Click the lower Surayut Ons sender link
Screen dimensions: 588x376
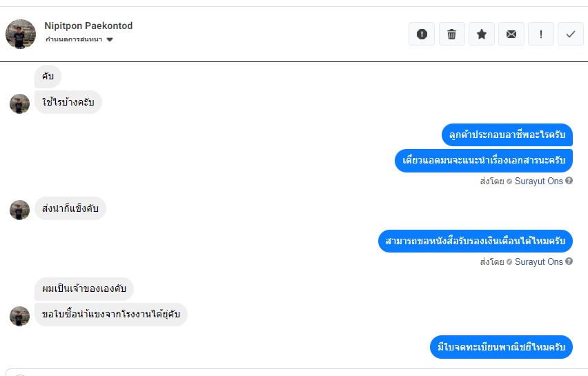point(538,262)
